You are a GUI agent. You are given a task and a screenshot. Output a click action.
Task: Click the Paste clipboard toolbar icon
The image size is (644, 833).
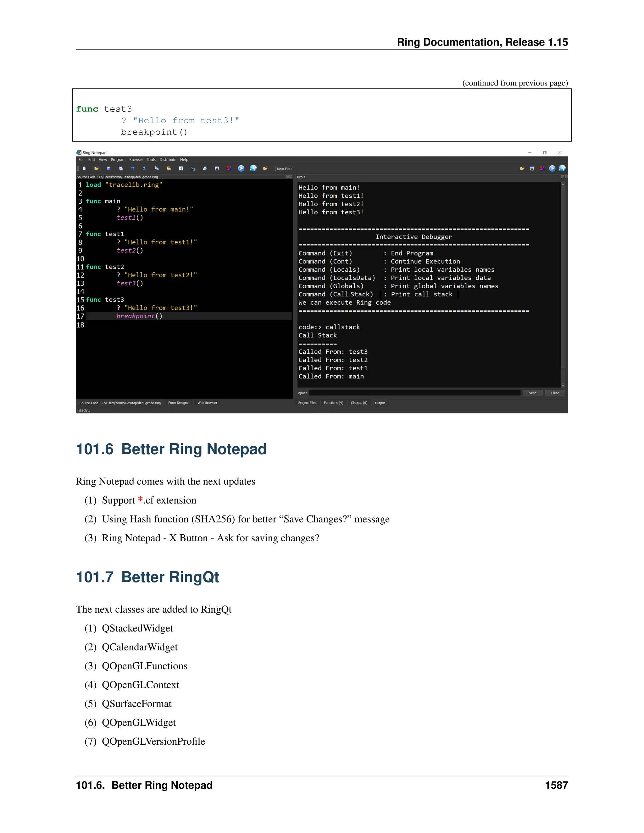(x=169, y=168)
